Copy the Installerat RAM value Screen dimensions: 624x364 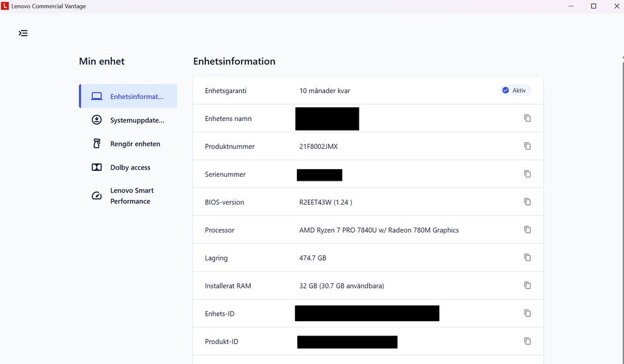click(x=527, y=285)
